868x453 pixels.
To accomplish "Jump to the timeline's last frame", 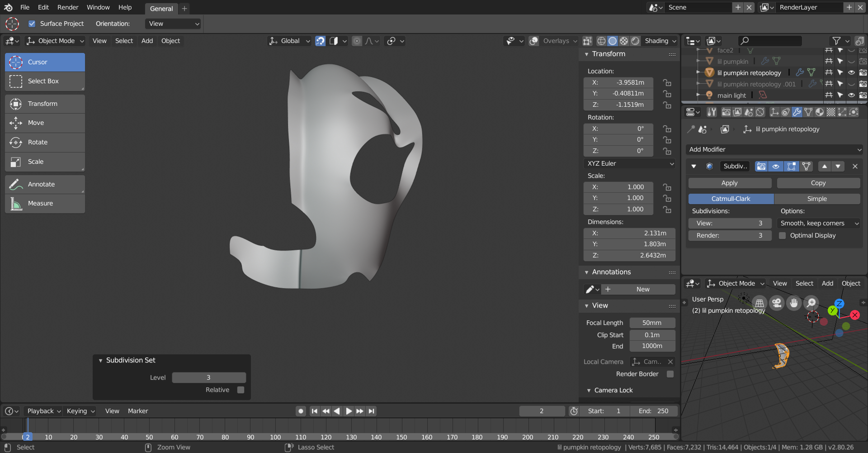I will [372, 411].
